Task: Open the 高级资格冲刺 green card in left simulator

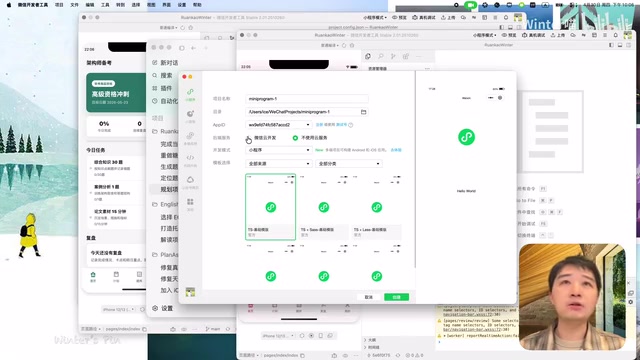Action: coord(116,93)
